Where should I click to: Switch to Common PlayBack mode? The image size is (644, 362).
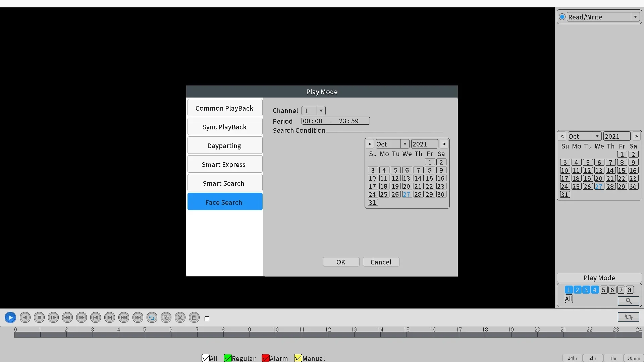(x=224, y=108)
